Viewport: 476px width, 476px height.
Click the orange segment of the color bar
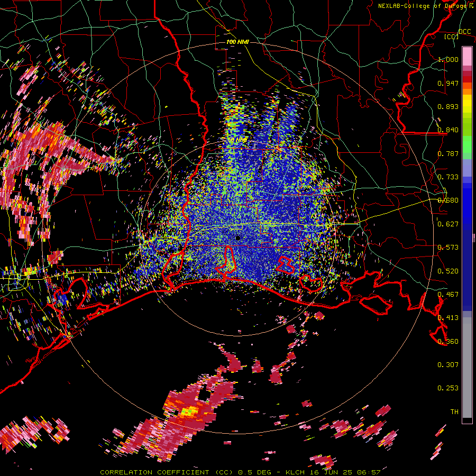pos(467,89)
